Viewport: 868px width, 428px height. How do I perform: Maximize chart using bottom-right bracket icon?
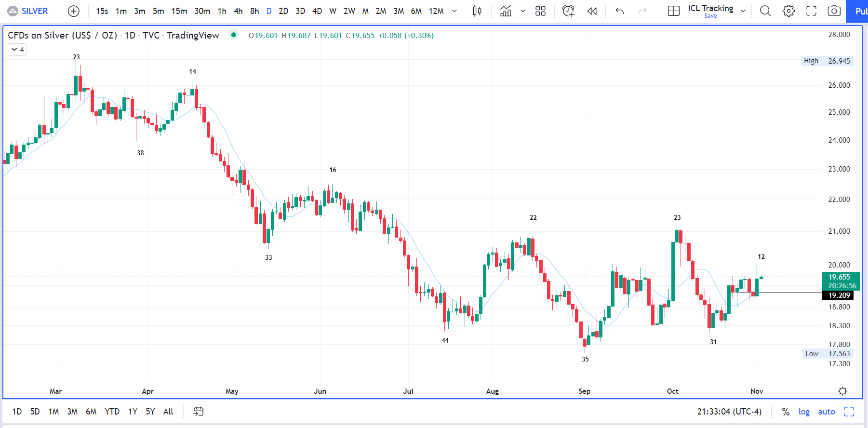click(849, 412)
